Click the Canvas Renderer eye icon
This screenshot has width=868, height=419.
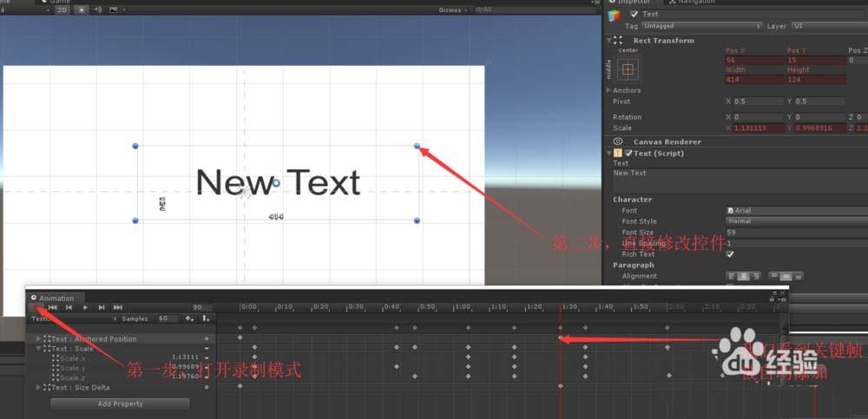(618, 141)
